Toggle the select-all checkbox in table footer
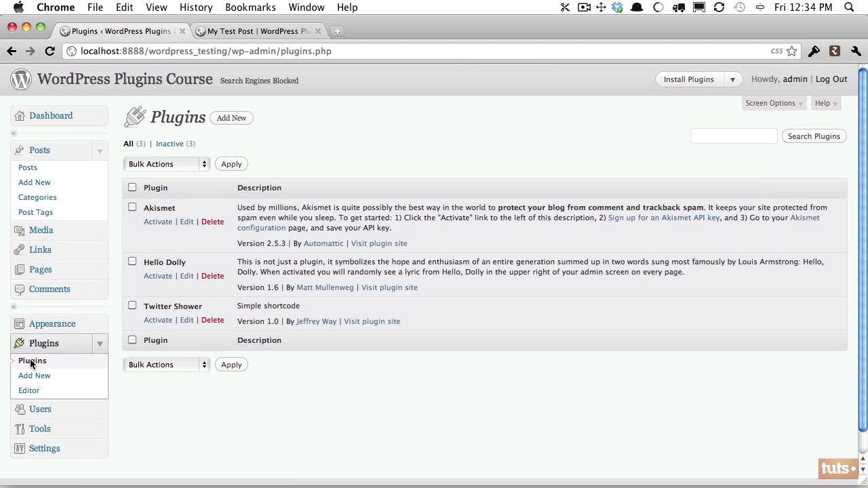The image size is (868, 488). (132, 340)
